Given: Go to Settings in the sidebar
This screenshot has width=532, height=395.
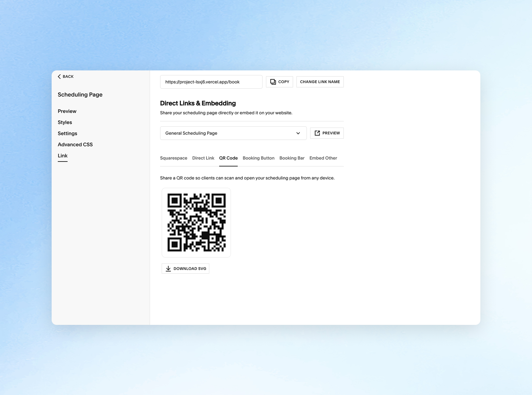Looking at the screenshot, I should pyautogui.click(x=67, y=133).
